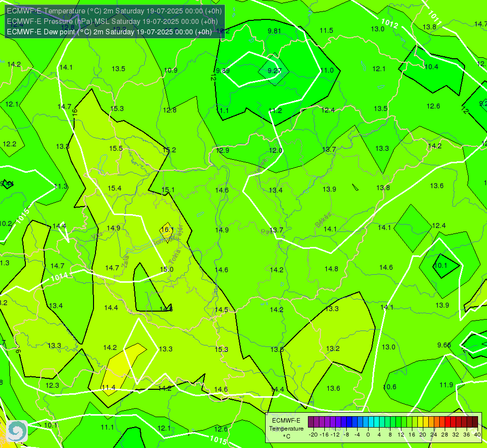Click the 16.1 temperature value
Screen dimensions: 487x448
(167, 230)
